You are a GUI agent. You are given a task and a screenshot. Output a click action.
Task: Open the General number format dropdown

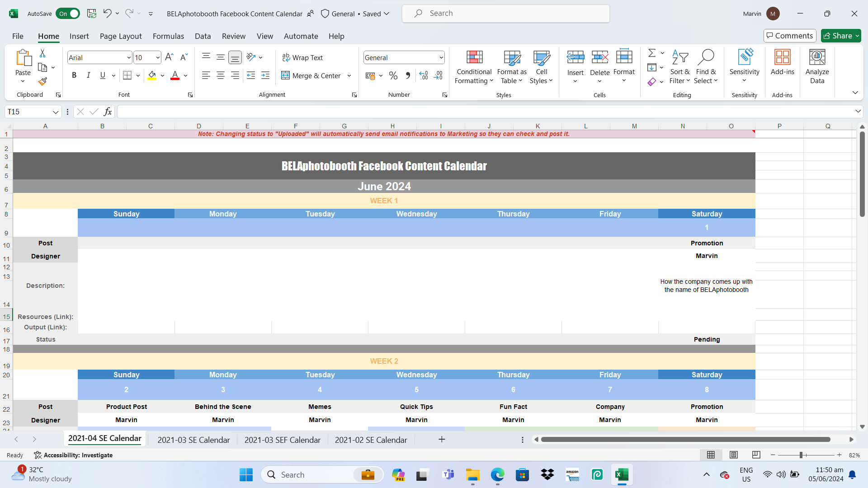click(x=441, y=57)
